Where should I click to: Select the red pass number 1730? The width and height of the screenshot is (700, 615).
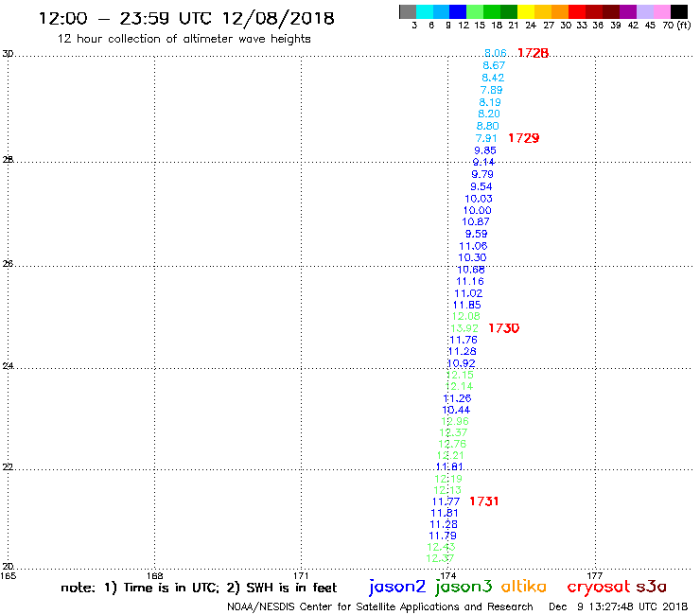[504, 328]
